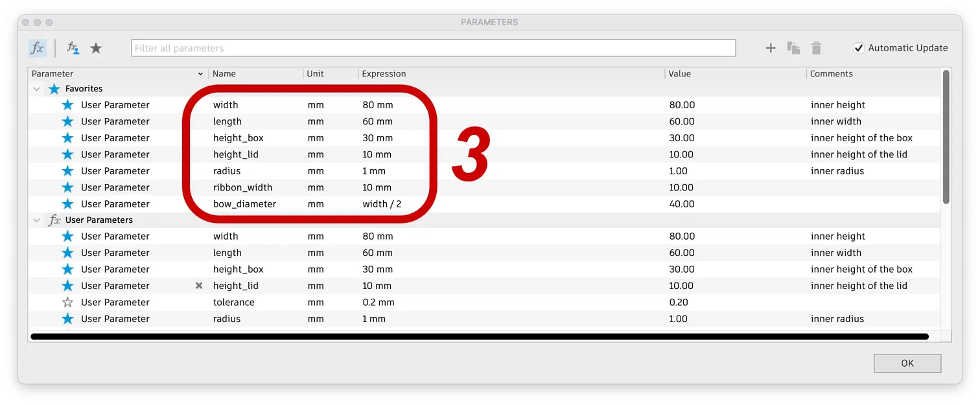Click the height_box name under Favorites

click(x=238, y=138)
